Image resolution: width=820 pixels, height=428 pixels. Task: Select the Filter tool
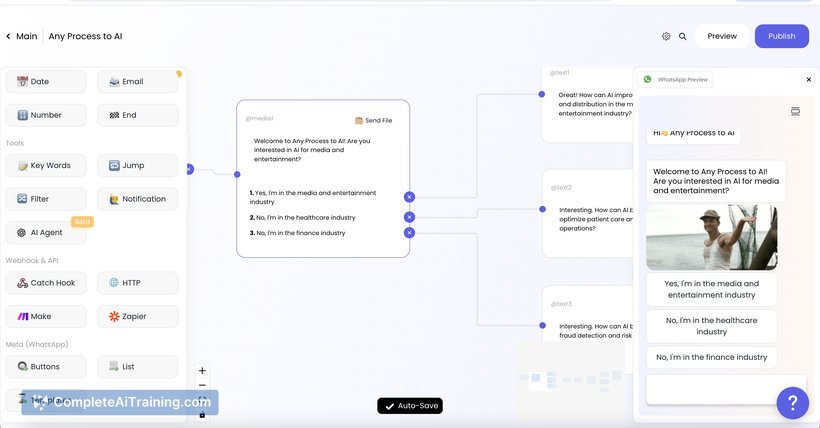tap(46, 199)
